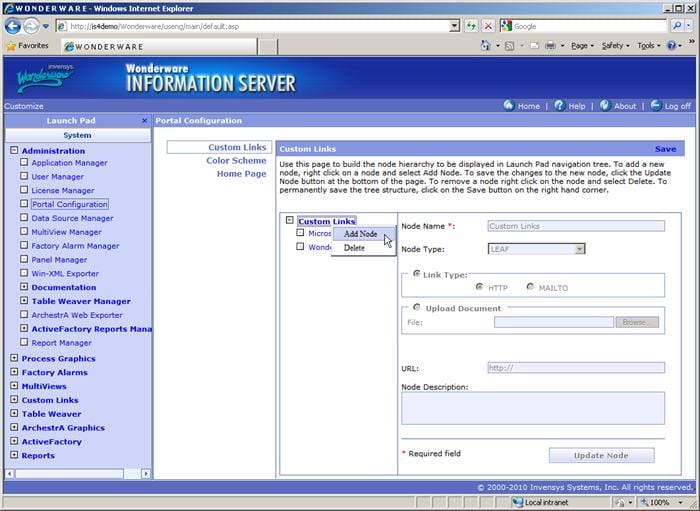Expand the Documentation node
Image resolution: width=700 pixels, height=511 pixels.
tap(24, 287)
